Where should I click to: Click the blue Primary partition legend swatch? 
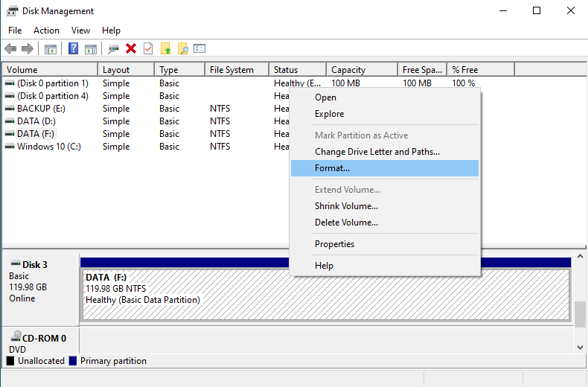73,361
